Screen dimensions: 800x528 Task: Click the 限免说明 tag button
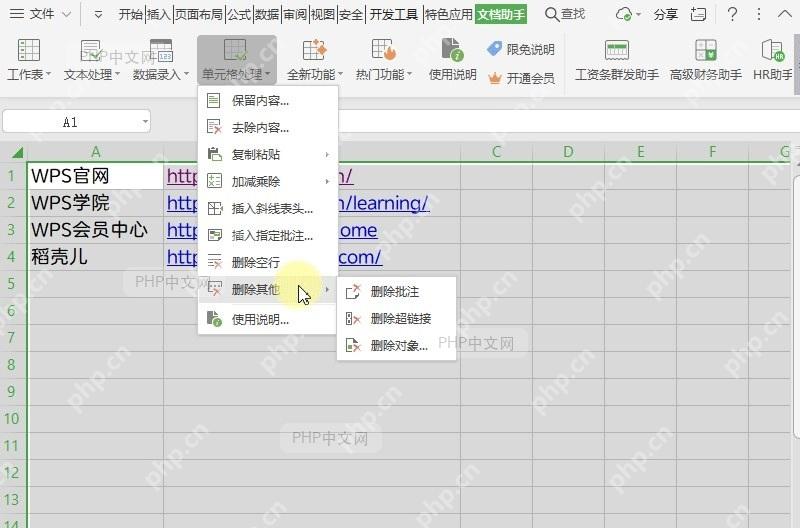[x=521, y=49]
